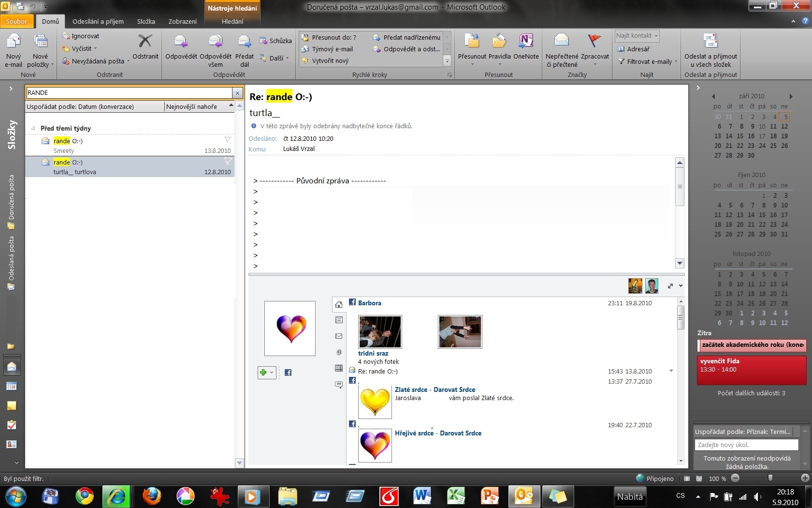Reply to all with Odpovědět všem

point(216,50)
